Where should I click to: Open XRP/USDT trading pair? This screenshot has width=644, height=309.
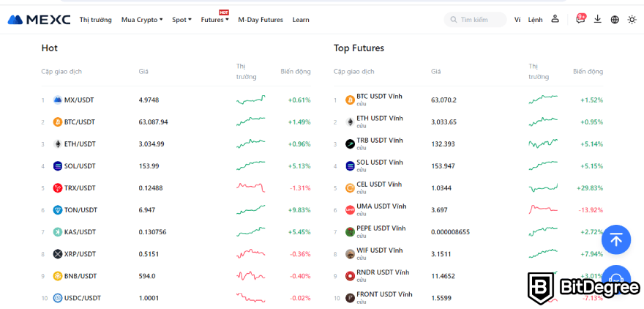(80, 254)
